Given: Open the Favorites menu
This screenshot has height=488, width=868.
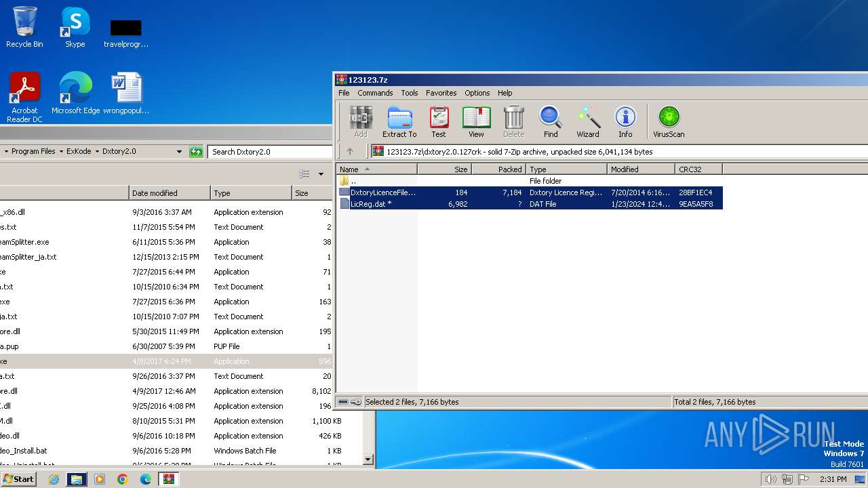Looking at the screenshot, I should point(441,93).
